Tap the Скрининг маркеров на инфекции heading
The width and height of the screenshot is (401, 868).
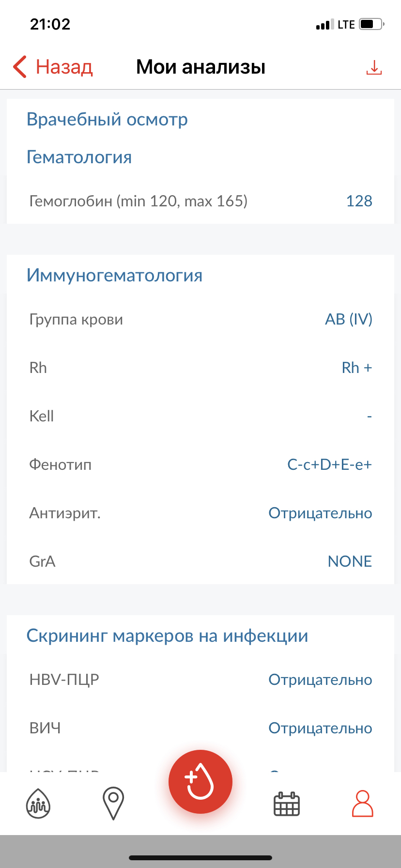[167, 635]
